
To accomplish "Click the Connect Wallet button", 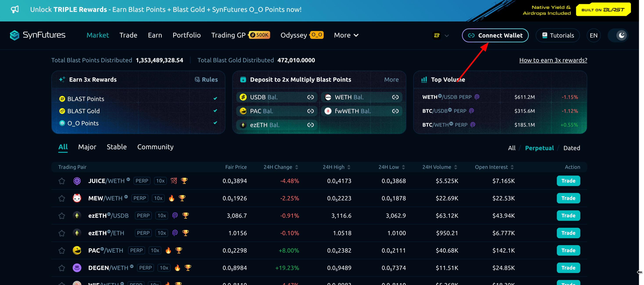I will [495, 36].
